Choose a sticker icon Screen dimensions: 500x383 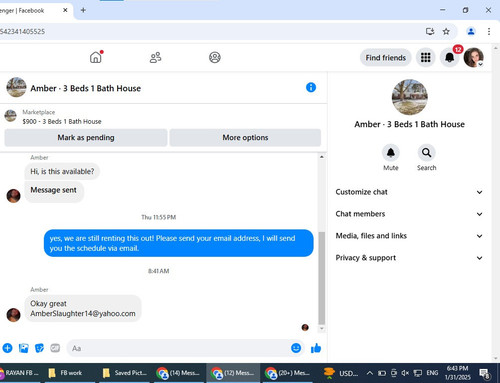(39, 348)
